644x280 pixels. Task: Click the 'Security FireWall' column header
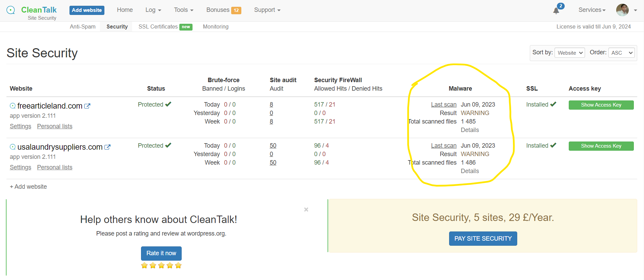338,80
